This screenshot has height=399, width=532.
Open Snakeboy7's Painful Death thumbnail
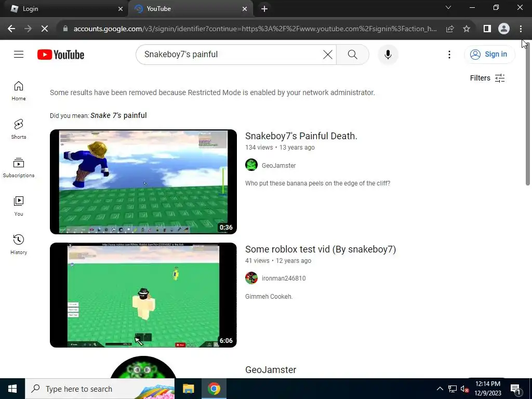click(x=143, y=181)
